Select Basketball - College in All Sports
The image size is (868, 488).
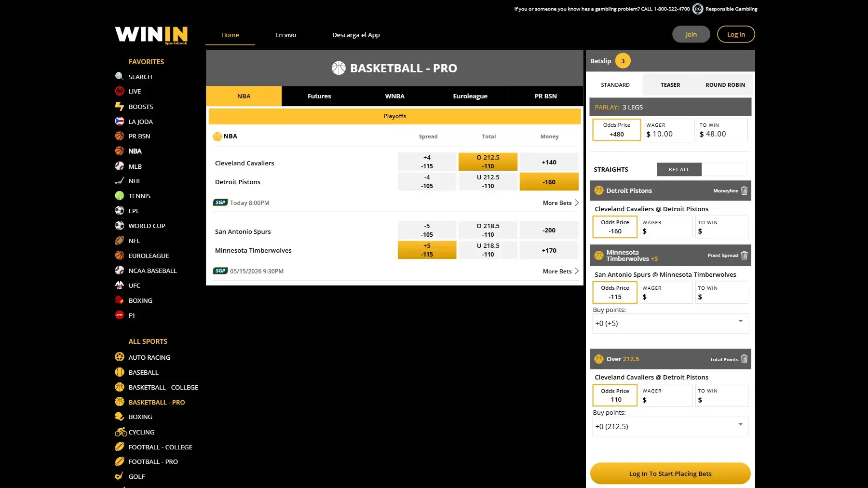[163, 387]
